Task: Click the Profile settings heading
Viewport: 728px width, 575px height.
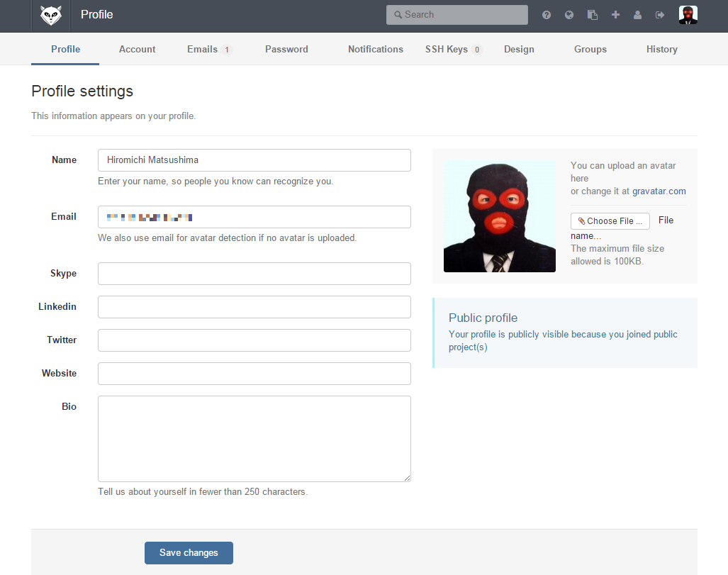Action: coord(82,91)
